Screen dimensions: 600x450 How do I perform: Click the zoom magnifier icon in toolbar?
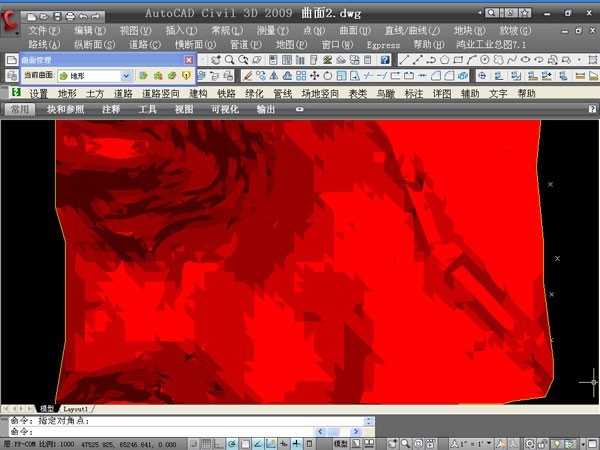tap(230, 60)
